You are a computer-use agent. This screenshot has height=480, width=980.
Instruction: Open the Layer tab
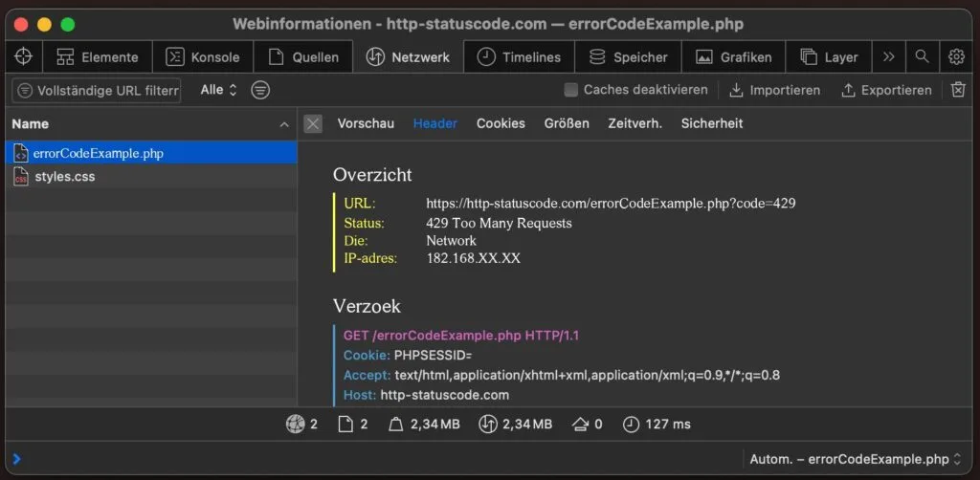829,56
